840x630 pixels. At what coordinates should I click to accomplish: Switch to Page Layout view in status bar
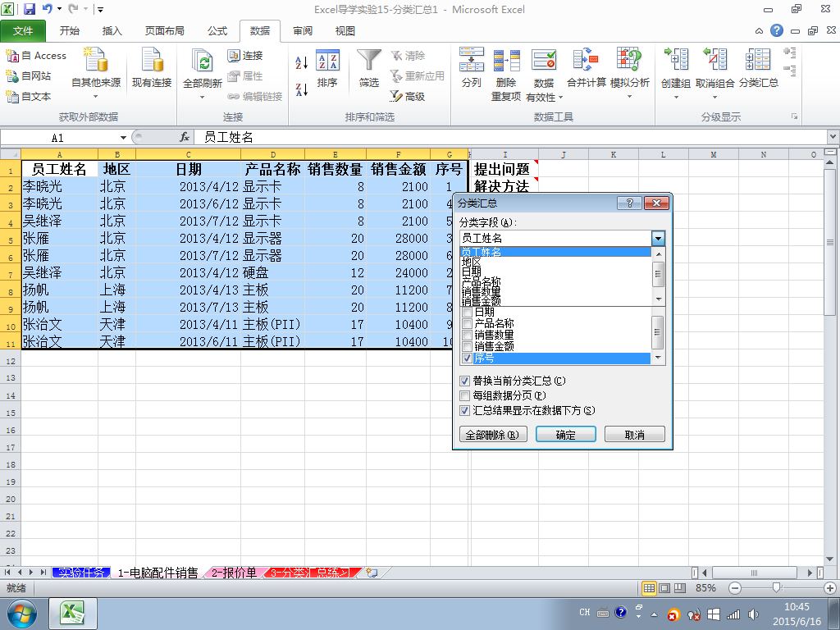664,588
